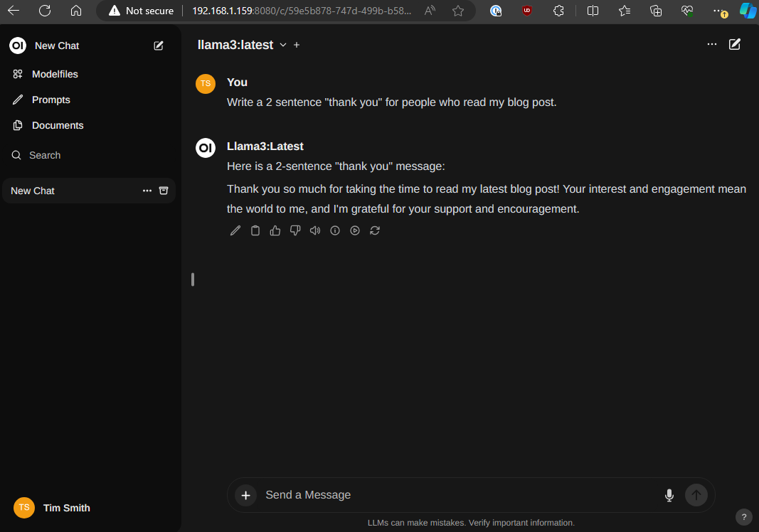The image size is (759, 532).
Task: Click the continue response play icon
Action: click(355, 230)
